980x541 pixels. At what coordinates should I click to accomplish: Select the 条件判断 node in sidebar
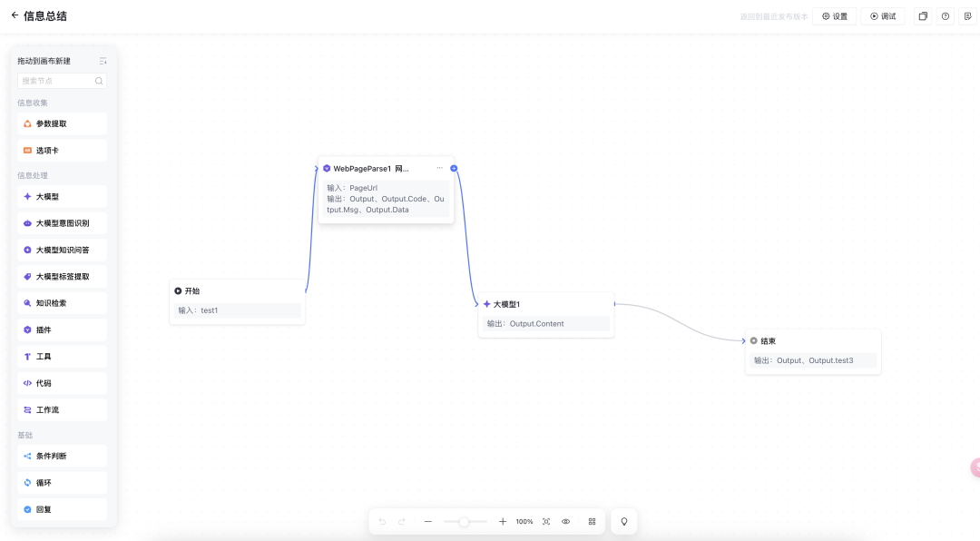(x=62, y=456)
